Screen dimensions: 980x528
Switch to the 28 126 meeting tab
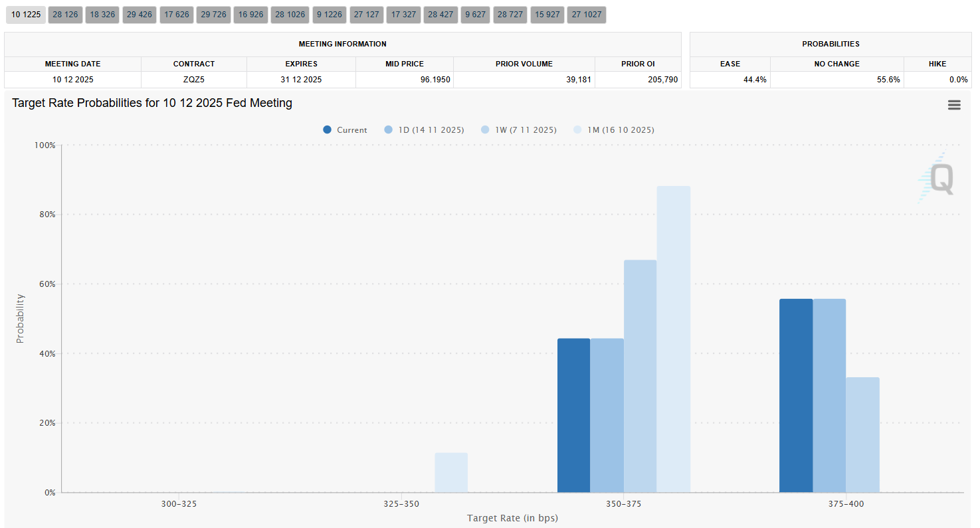coord(65,15)
